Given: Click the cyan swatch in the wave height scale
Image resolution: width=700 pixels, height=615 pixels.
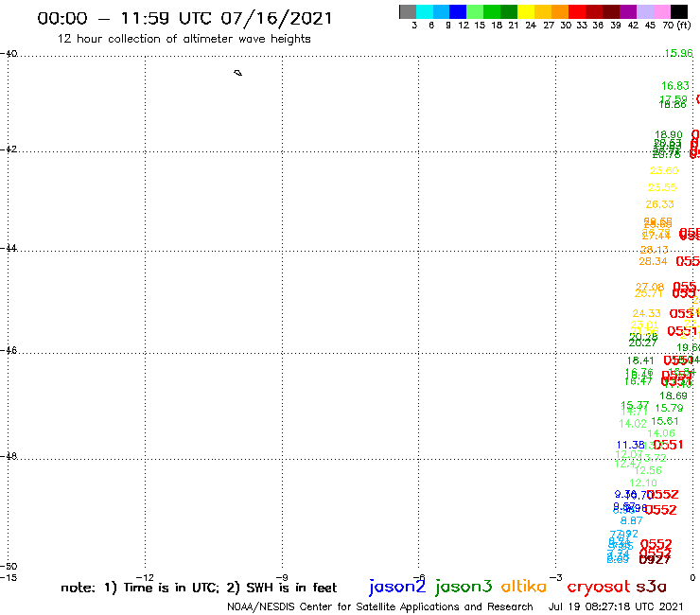Looking at the screenshot, I should click(x=425, y=11).
